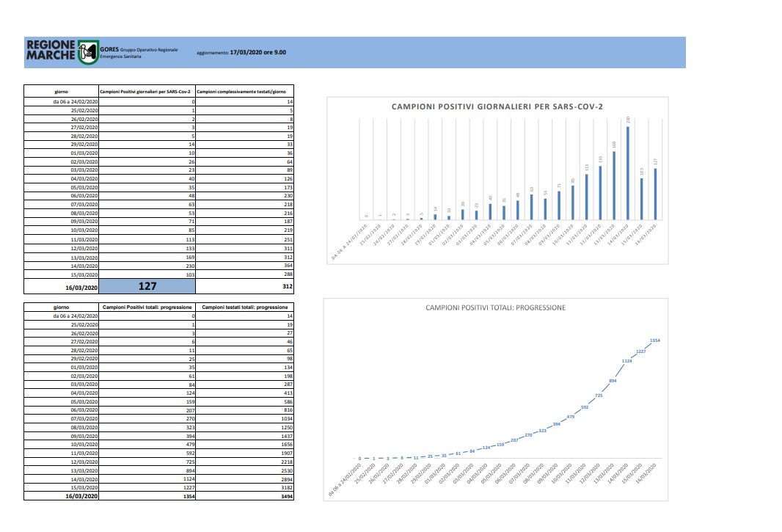
Task: Click bold "16/03/2020" date in daily table
Action: tap(81, 288)
